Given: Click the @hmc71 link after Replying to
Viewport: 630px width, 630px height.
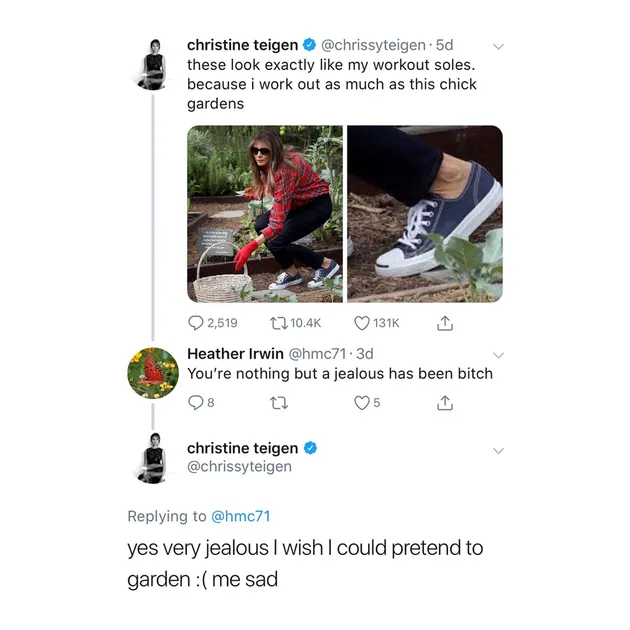Looking at the screenshot, I should [242, 516].
